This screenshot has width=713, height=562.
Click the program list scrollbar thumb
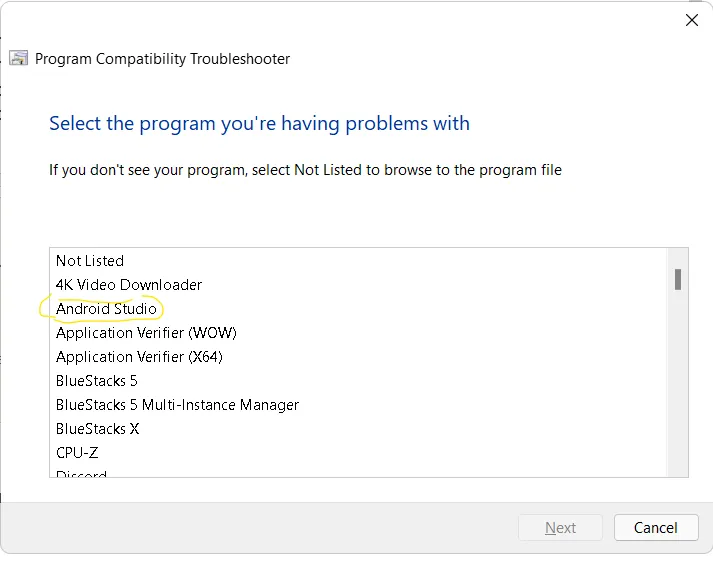[678, 279]
